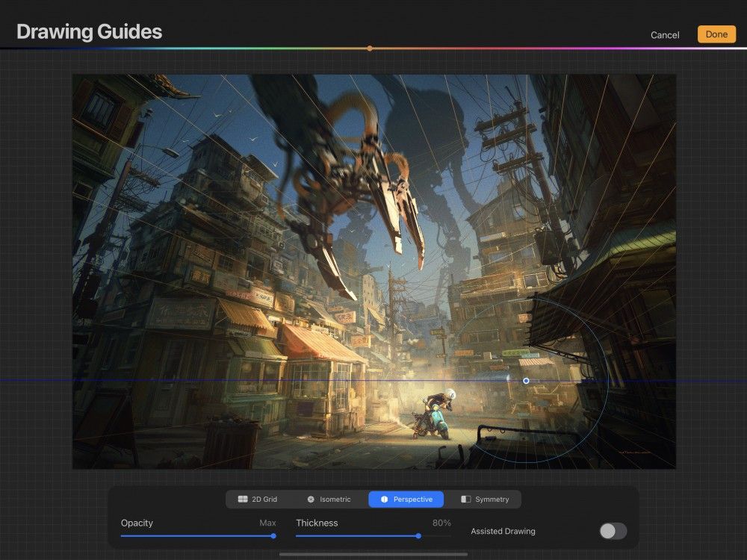Tap Done to save the drawing guide

point(716,34)
